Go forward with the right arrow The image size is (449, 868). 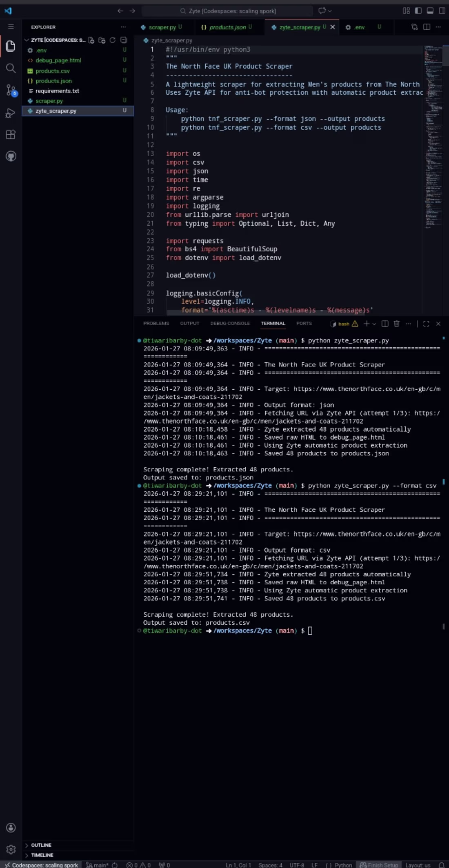pos(132,11)
